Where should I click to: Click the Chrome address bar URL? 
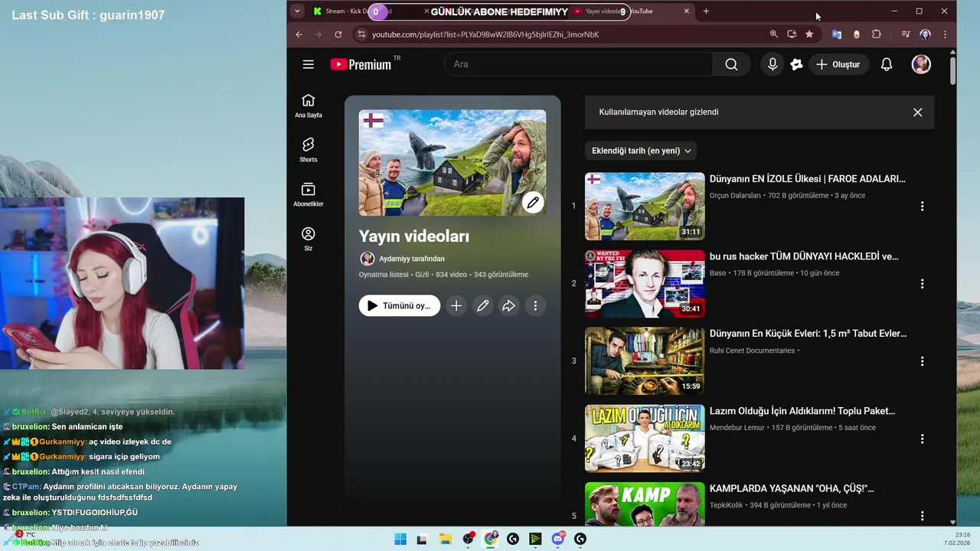coord(485,34)
